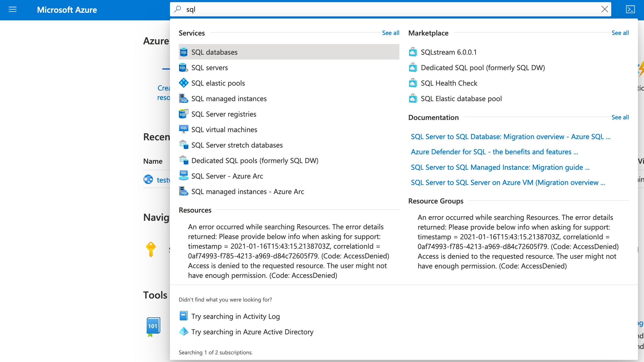Image resolution: width=644 pixels, height=362 pixels.
Task: Select the SQL servers icon
Action: click(x=183, y=68)
